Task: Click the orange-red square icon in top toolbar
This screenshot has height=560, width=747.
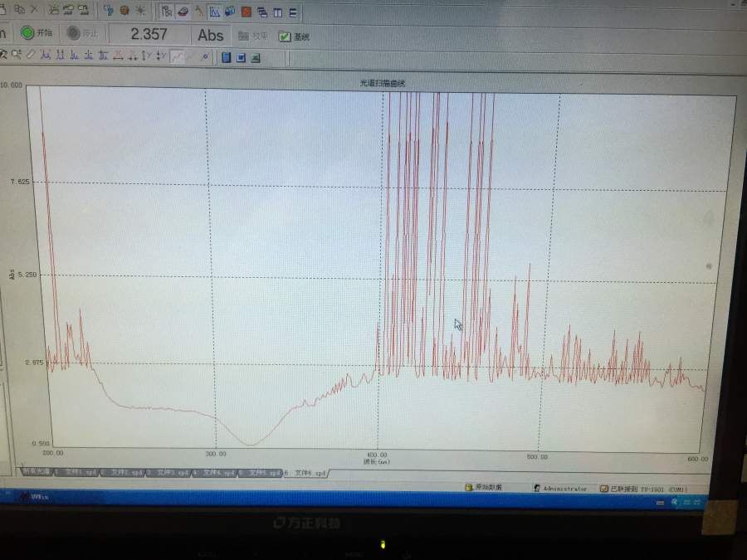Action: click(247, 12)
